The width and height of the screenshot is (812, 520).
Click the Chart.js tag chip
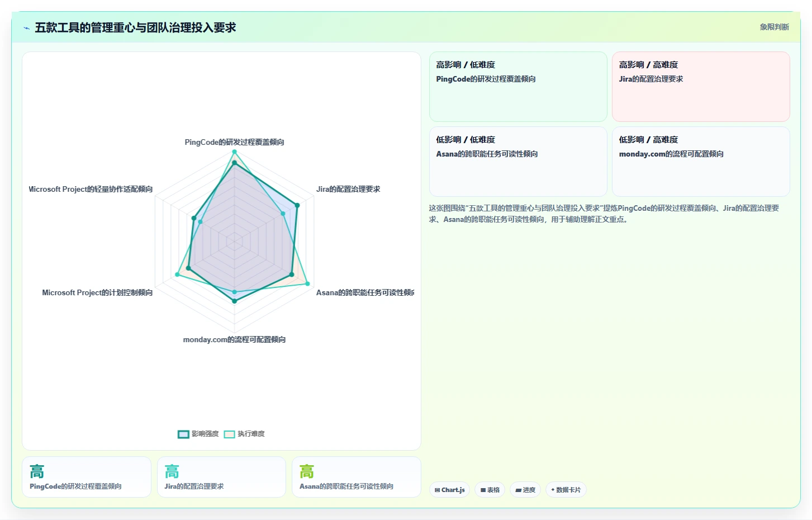coord(450,490)
